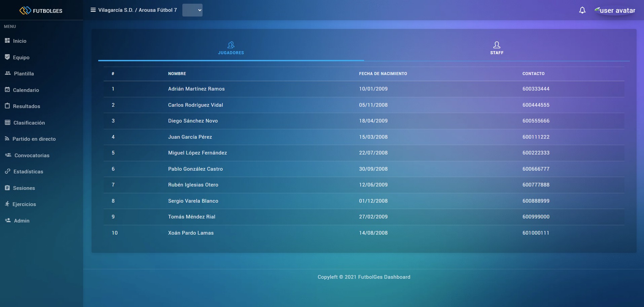Select player Adrián Martínez Ramos
644x307 pixels.
click(x=196, y=89)
